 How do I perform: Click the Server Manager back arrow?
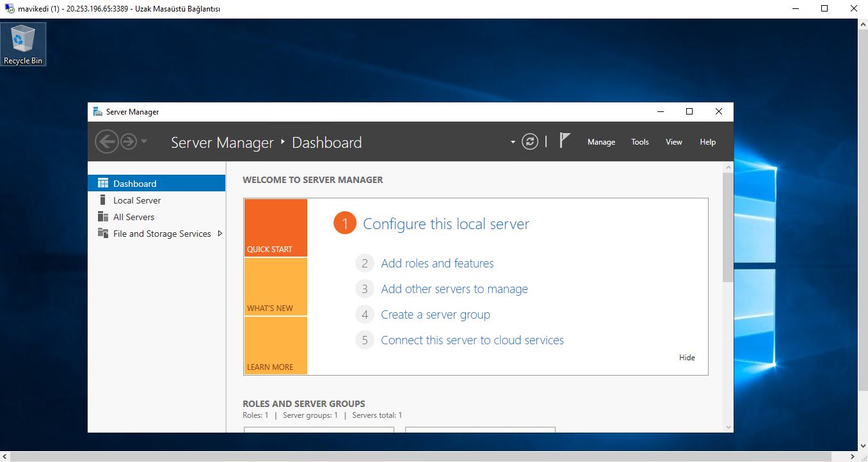click(x=106, y=141)
